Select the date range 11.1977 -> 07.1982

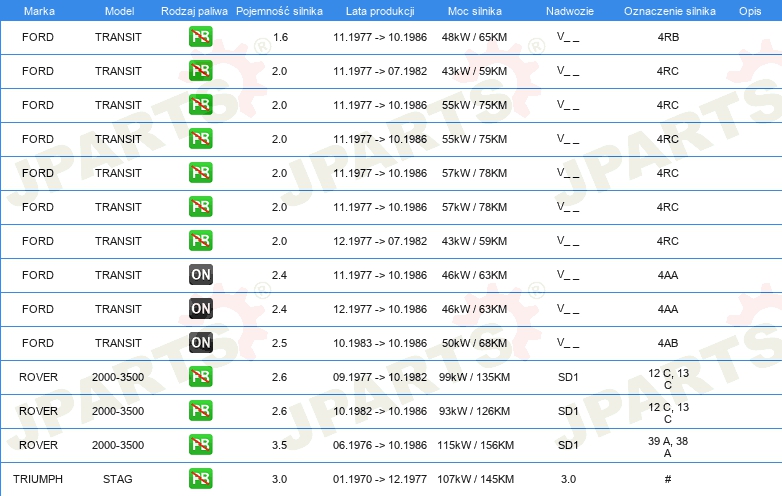point(380,71)
